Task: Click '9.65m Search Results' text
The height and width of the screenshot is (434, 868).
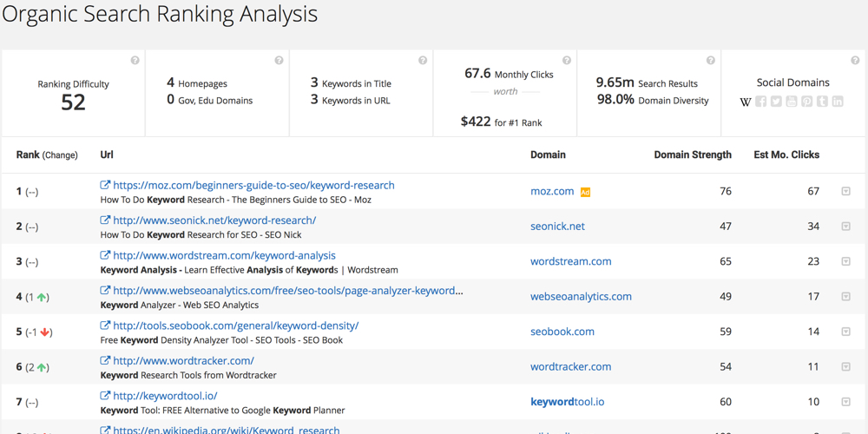Action: (x=647, y=83)
